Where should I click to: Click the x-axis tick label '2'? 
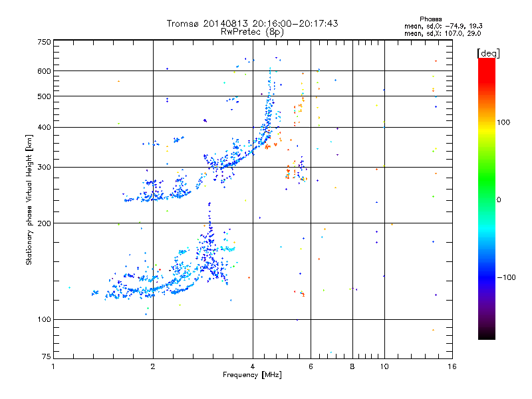(153, 366)
